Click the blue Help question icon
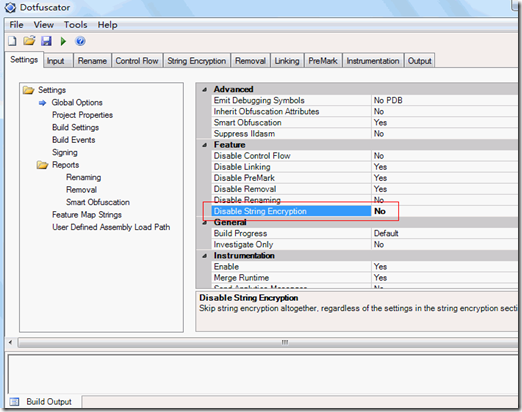 (x=80, y=41)
